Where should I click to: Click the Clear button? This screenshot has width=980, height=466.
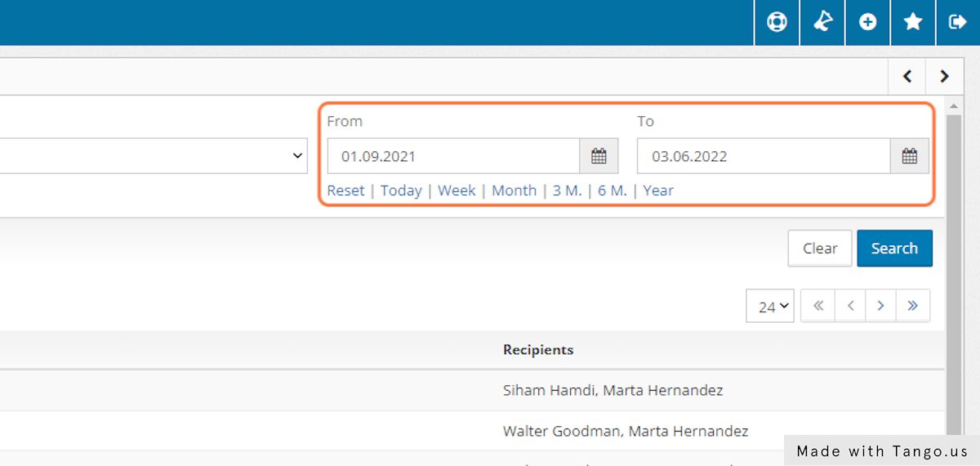(819, 249)
